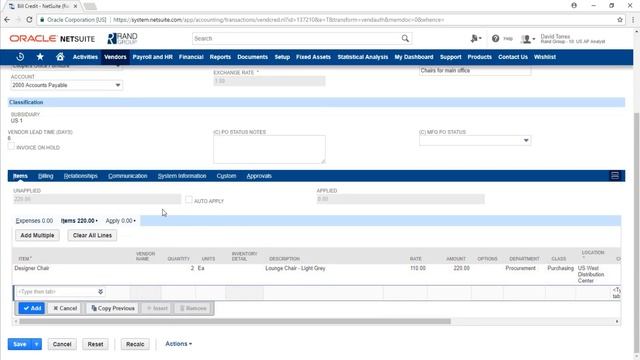Toggle the Invoice On Hold checkbox
640x360 pixels.
point(11,147)
